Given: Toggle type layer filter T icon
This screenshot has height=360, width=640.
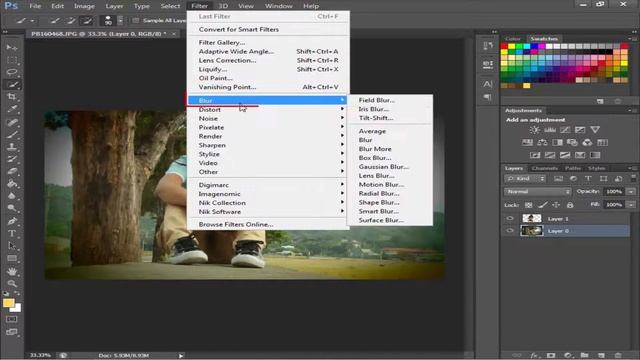Looking at the screenshot, I should 588,178.
